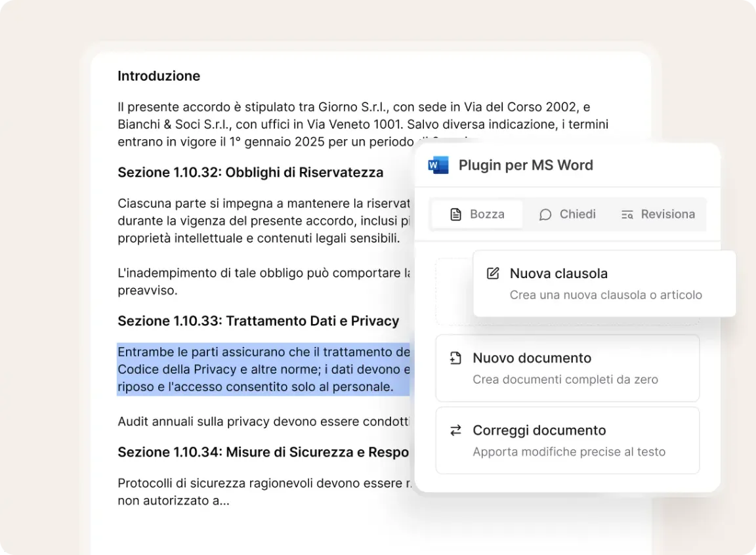Click the first paragraph mentioning Giorno S.r.l.
The image size is (756, 555).
354,124
